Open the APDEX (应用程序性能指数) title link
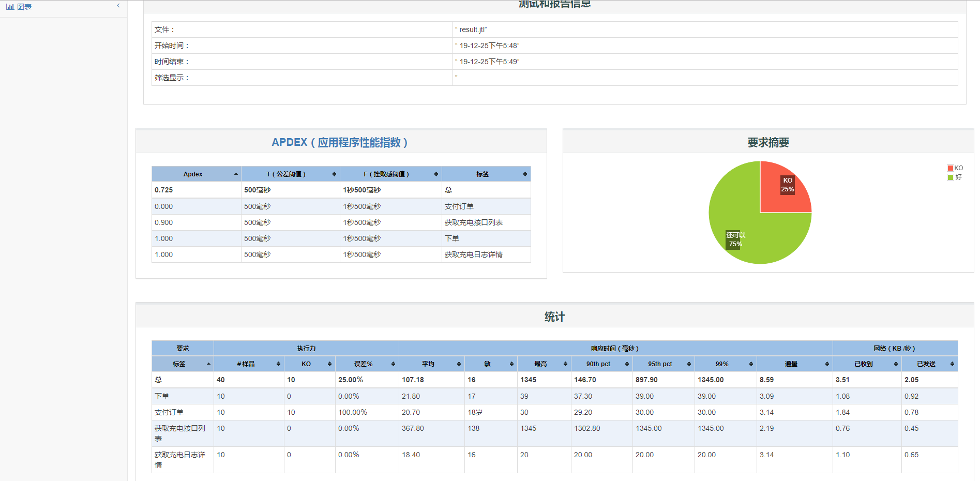 pyautogui.click(x=340, y=142)
